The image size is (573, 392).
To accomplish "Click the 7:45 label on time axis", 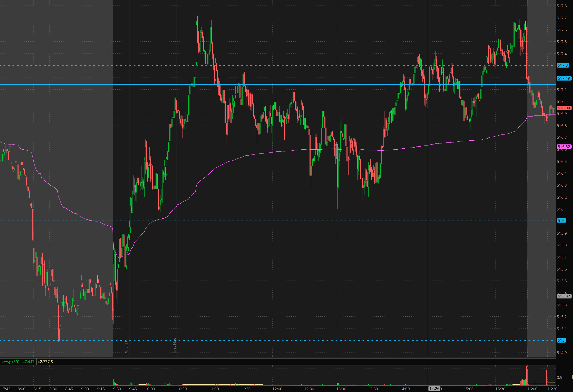I will [x=7, y=389].
